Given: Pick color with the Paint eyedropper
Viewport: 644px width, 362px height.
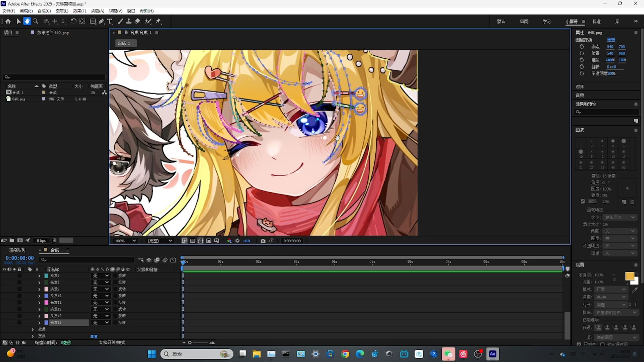Looking at the screenshot, I should (635, 290).
